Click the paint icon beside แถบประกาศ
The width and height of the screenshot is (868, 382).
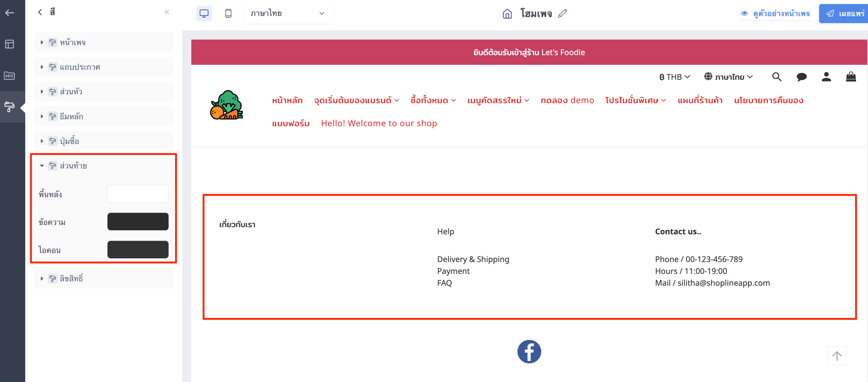coord(53,67)
